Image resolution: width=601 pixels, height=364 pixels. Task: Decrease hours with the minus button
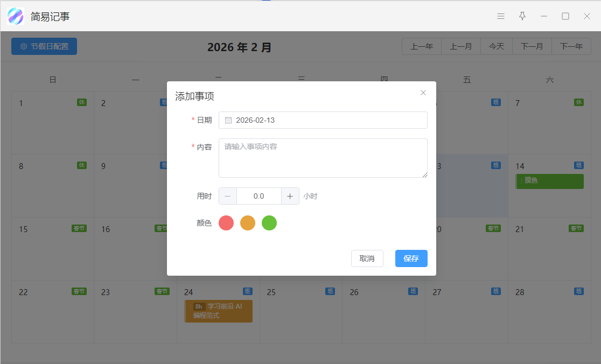pyautogui.click(x=228, y=196)
